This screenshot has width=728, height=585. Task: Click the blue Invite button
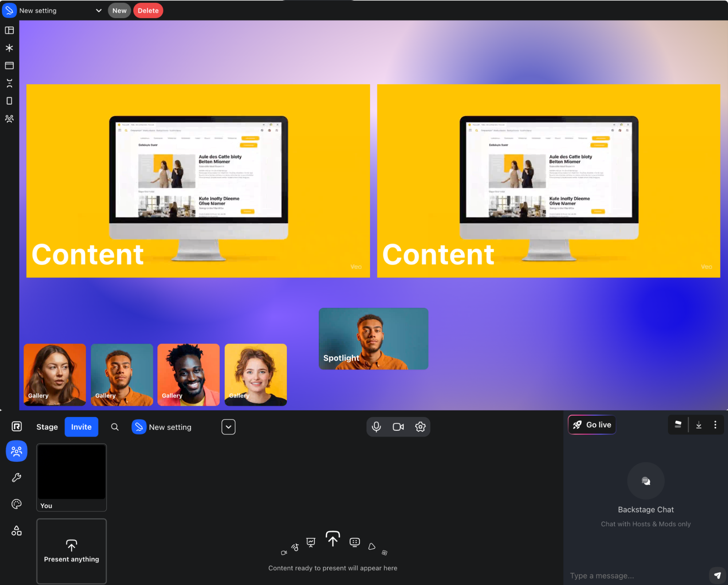81,427
